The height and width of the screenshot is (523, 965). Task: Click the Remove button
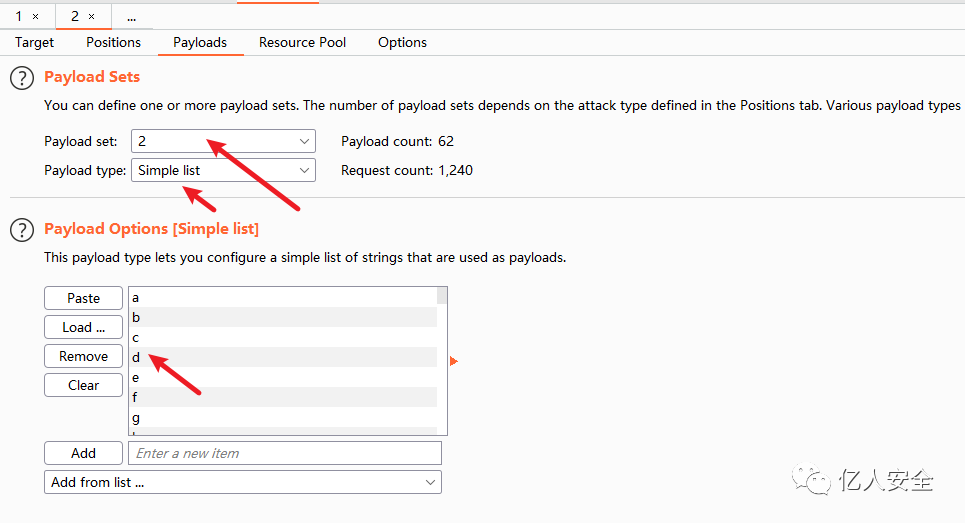click(x=84, y=356)
